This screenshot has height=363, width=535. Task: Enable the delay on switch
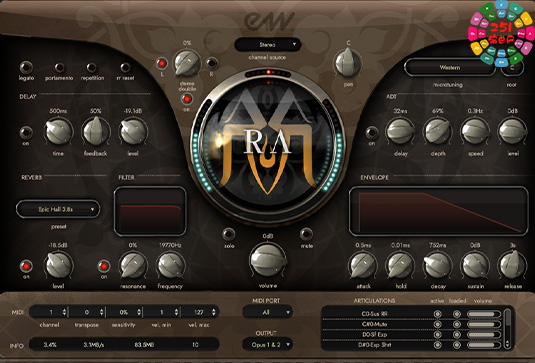26,132
